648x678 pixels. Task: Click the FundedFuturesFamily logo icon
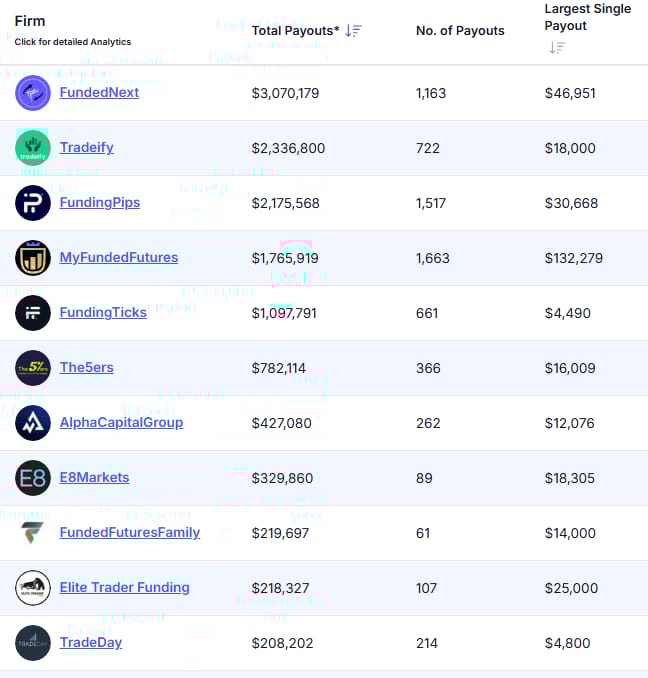point(33,533)
